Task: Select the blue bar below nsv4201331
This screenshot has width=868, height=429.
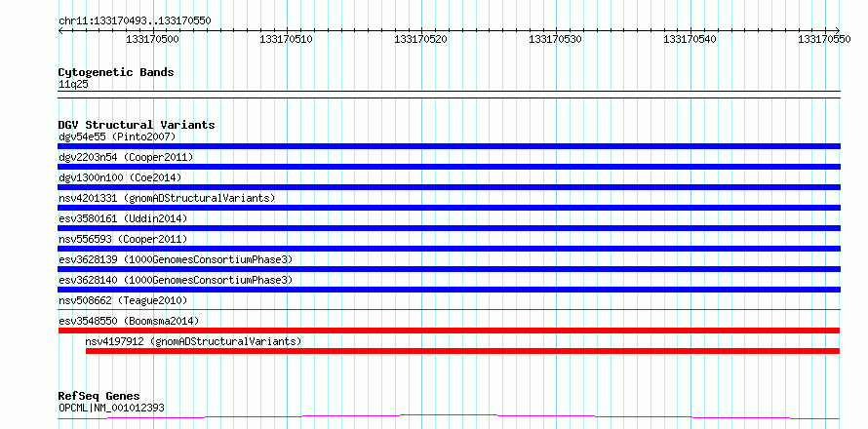Action: pyautogui.click(x=449, y=208)
